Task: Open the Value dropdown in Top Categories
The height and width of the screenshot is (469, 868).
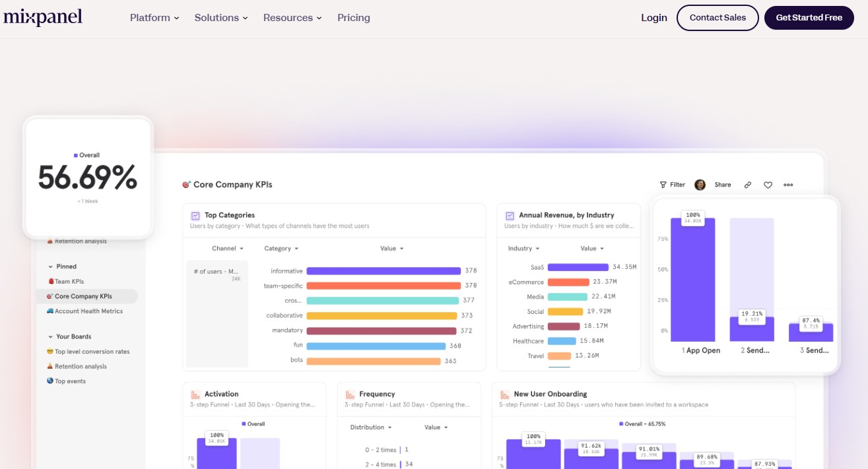Action: coord(392,249)
